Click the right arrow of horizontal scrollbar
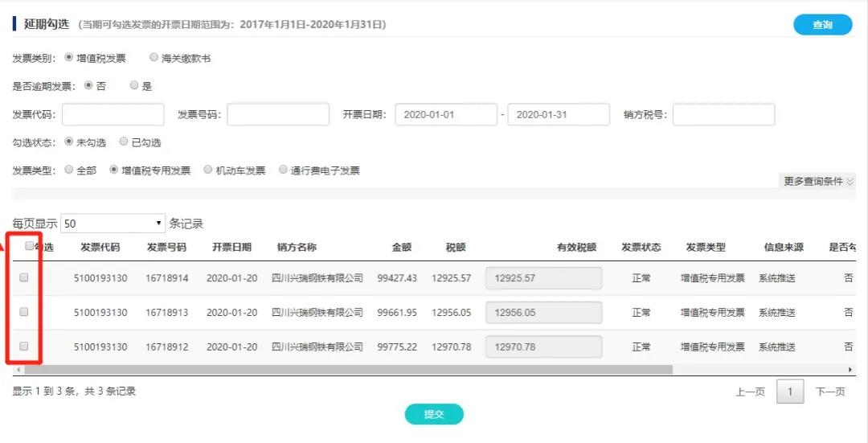 click(850, 370)
